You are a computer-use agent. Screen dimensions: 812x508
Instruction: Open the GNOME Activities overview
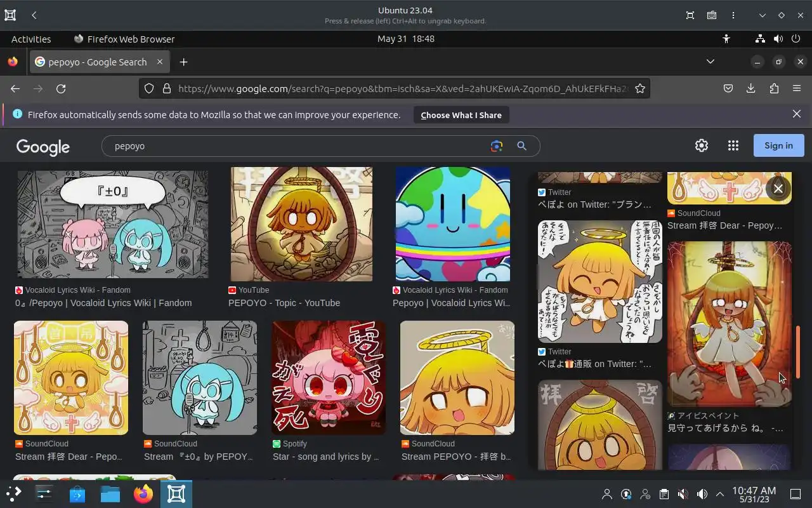point(31,39)
